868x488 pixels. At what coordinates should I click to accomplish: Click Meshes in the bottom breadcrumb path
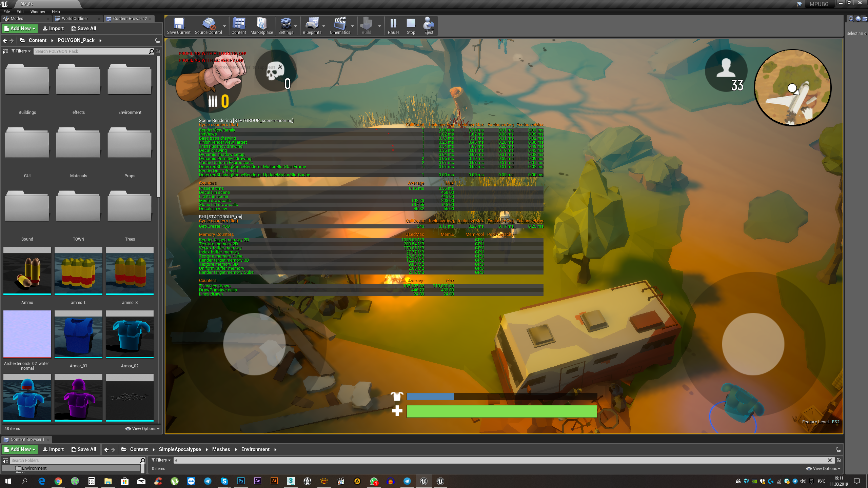(x=221, y=449)
